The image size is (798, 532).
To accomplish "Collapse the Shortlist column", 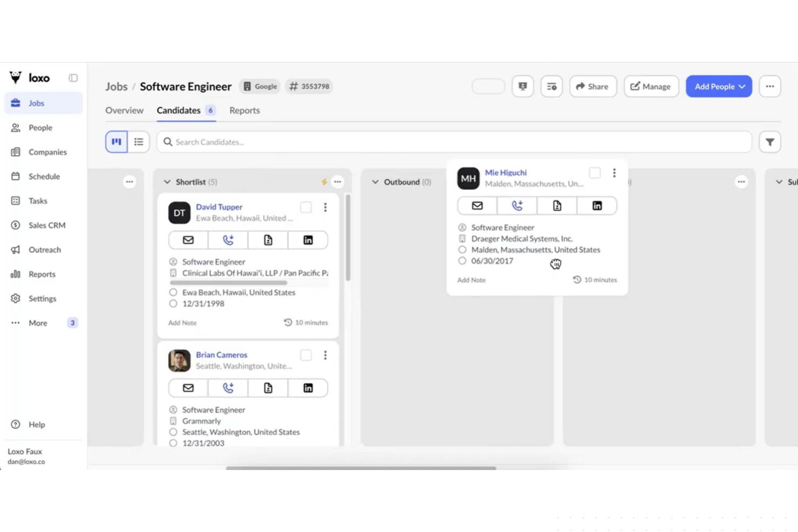I will [167, 182].
